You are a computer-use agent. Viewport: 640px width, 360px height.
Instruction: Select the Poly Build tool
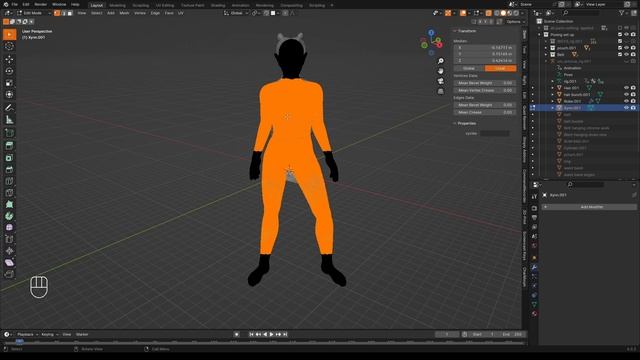click(9, 204)
